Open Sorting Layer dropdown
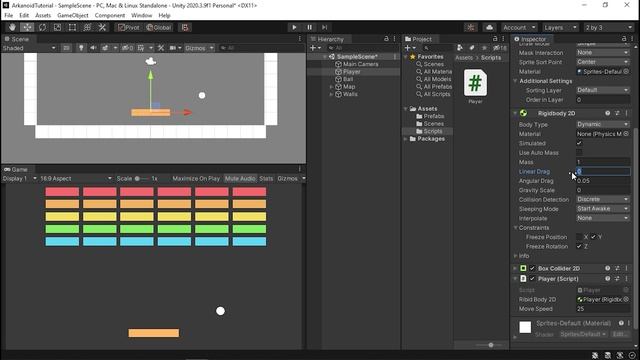The image size is (640, 360). [602, 90]
